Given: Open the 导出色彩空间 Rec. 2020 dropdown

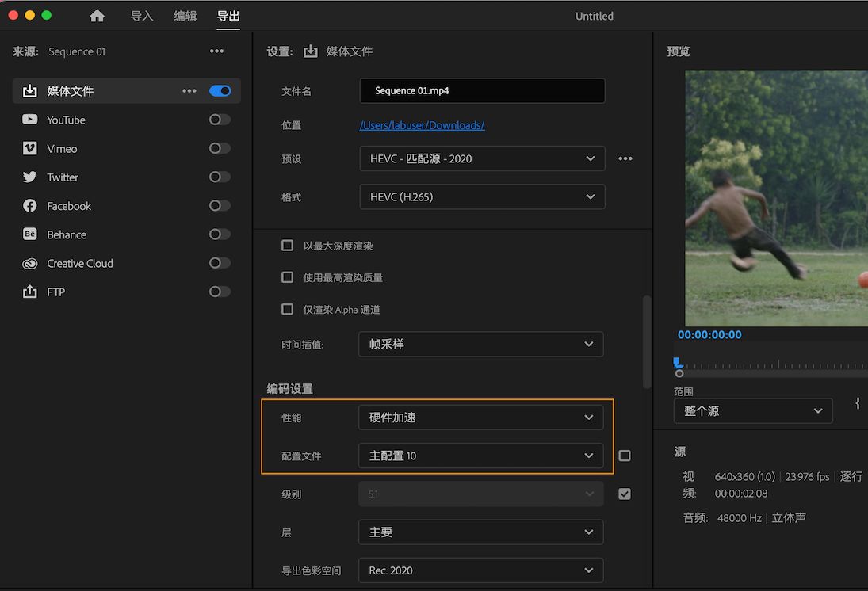Looking at the screenshot, I should 480,570.
